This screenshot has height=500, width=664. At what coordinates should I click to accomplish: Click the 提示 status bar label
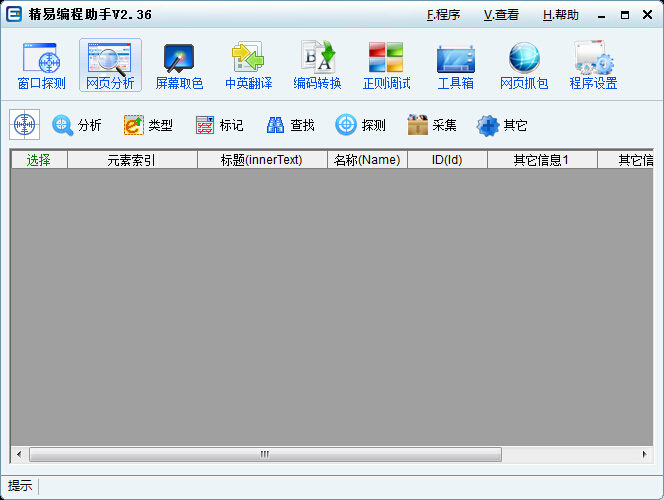20,486
